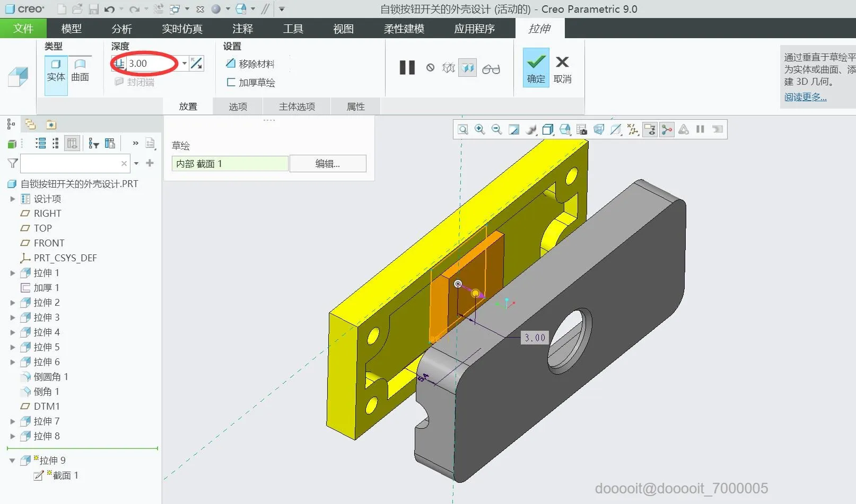
Task: Cancel the extrude with 取消
Action: coord(563,69)
